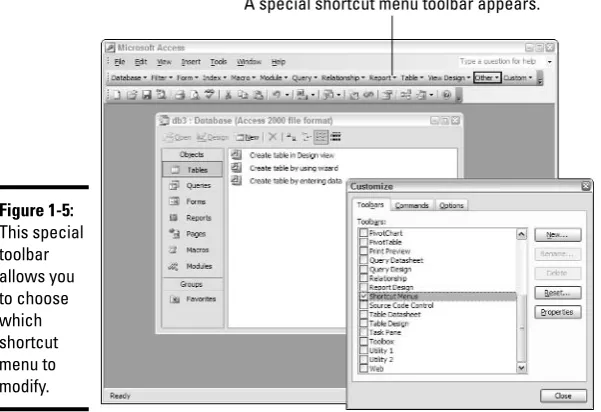Switch to the Commands tab in Customize

click(x=412, y=205)
